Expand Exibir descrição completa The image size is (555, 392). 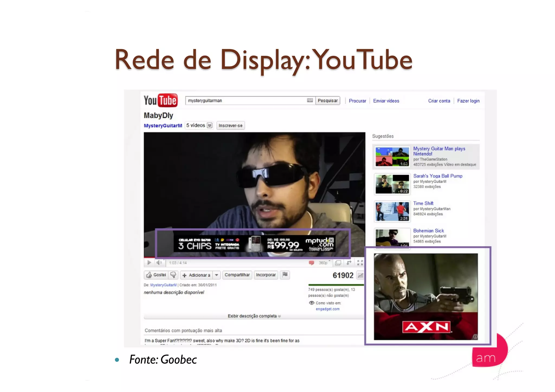(x=254, y=316)
